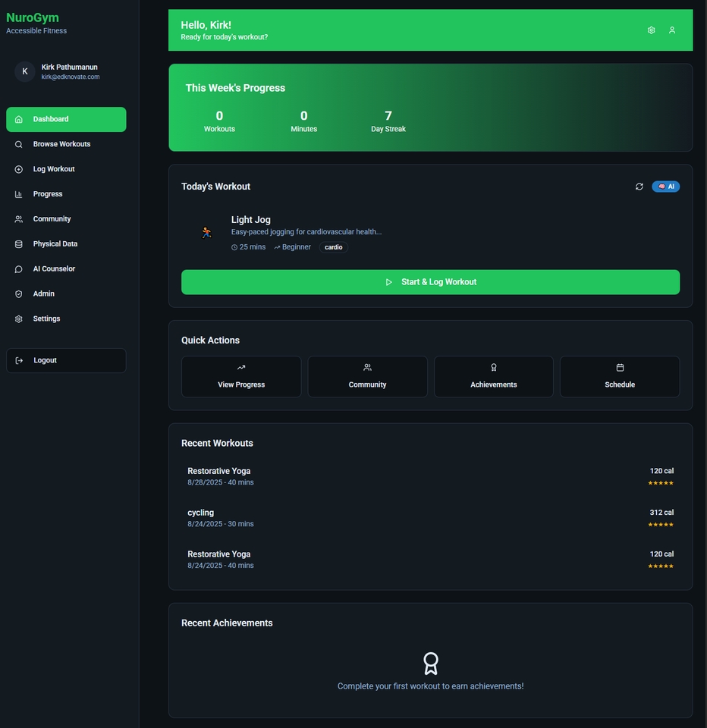Click Community quick action label
707x728 pixels.
(x=367, y=385)
